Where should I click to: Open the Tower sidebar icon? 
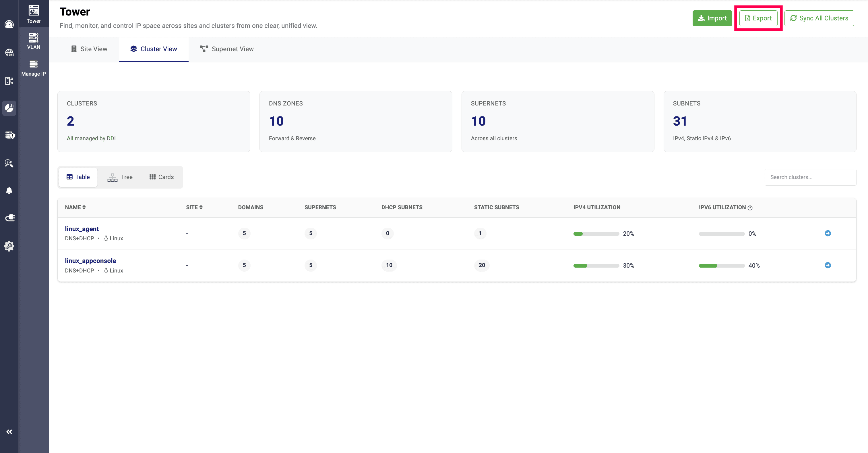click(x=33, y=14)
